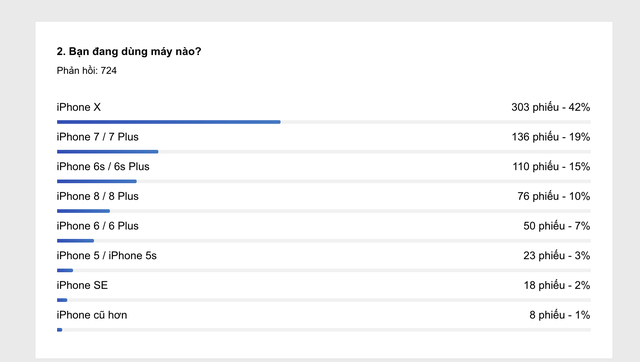Click the iPhone 5 / iPhone 5s label
The width and height of the screenshot is (640, 362).
point(107,256)
